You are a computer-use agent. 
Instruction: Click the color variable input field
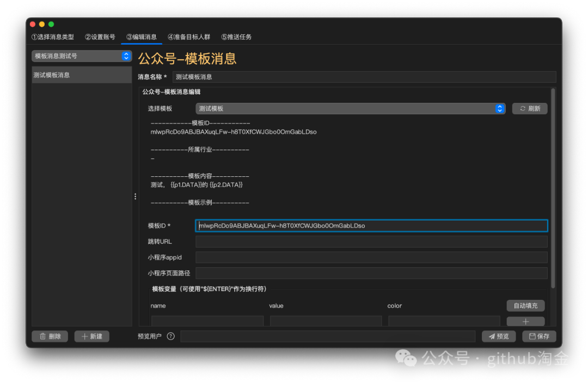(x=444, y=321)
